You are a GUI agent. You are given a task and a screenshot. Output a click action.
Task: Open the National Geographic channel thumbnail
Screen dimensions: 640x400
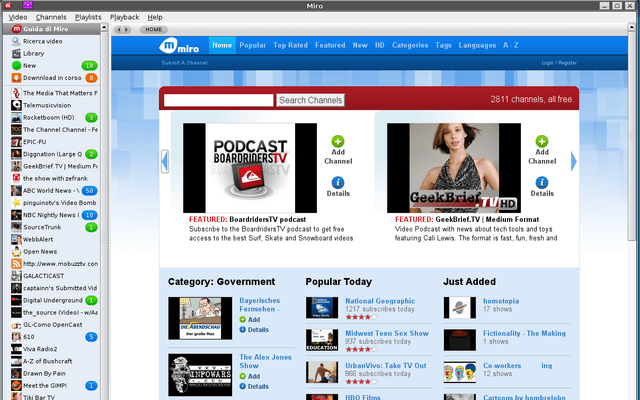(322, 307)
